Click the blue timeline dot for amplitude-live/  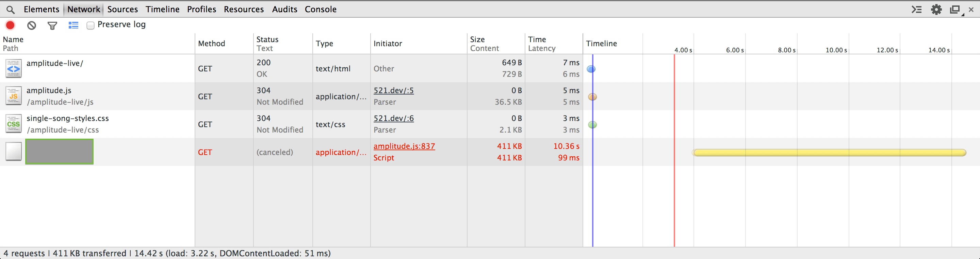point(591,69)
